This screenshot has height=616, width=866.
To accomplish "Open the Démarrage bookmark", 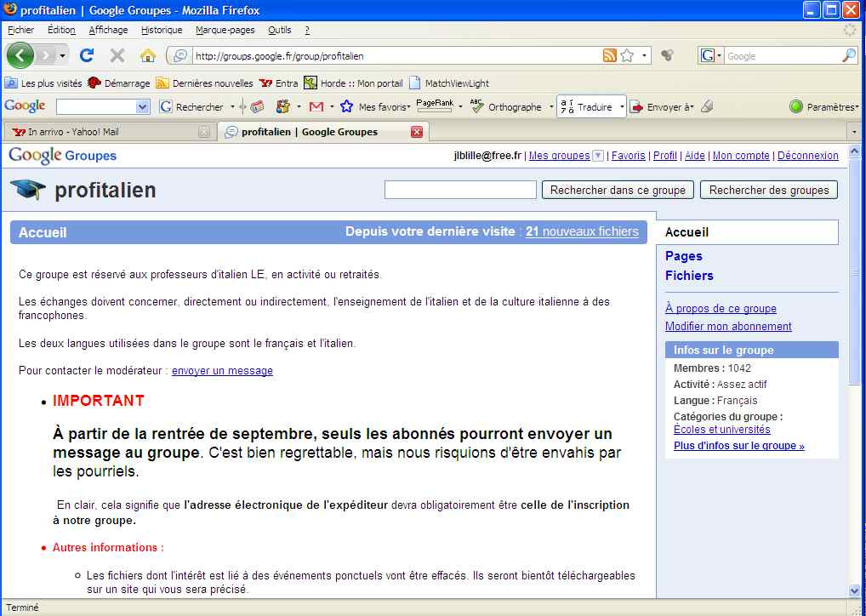I will 119,83.
